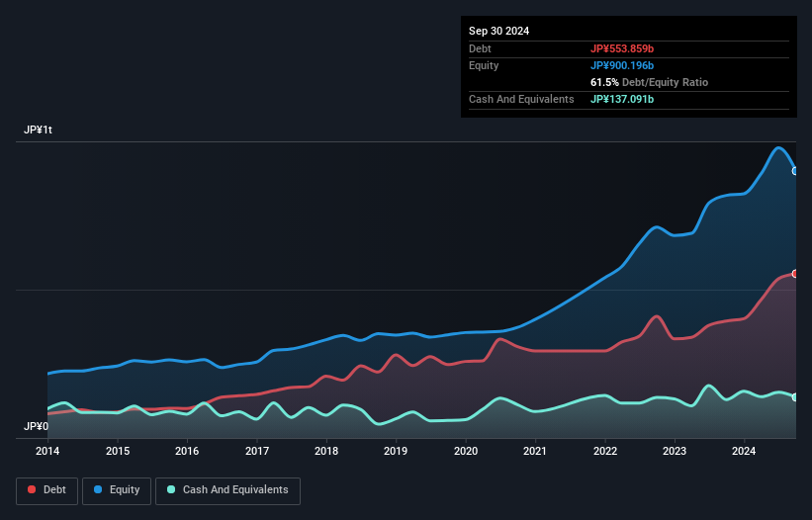
Task: Click the blue Equity legend dot
Action: tap(98, 489)
